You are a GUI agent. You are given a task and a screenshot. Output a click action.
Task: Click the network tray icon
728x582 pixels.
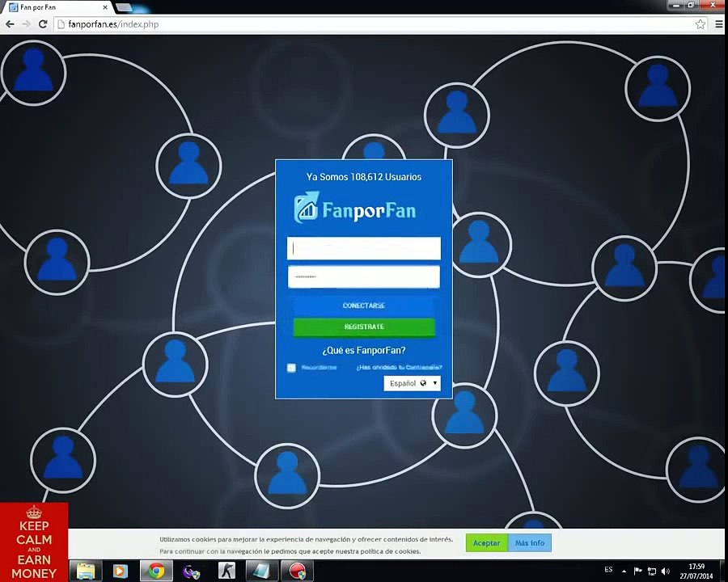point(652,571)
